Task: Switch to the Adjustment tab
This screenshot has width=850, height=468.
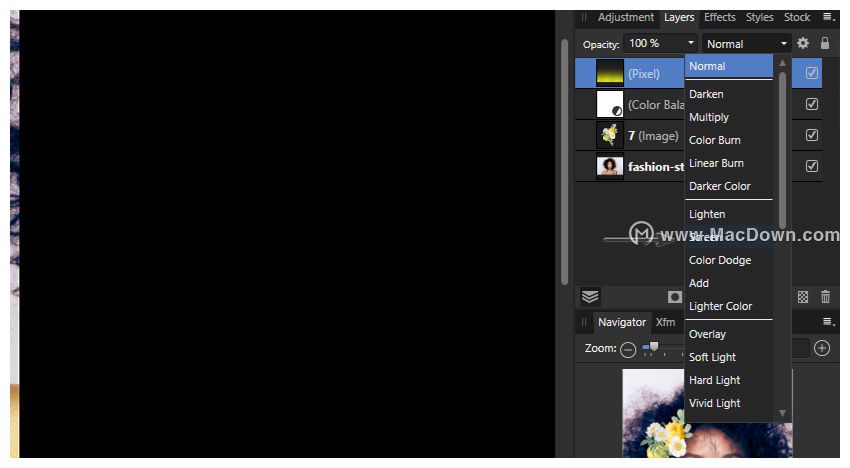Action: click(x=626, y=17)
